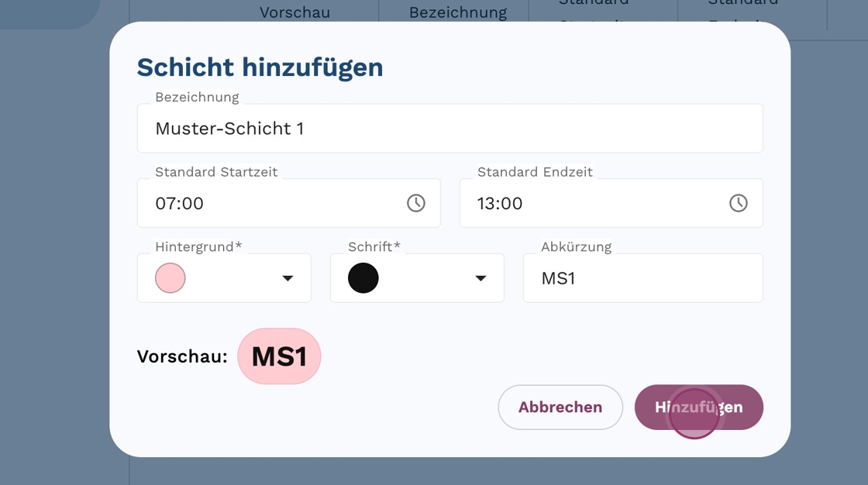Expand the Hintergrund color dropdown arrow
Viewport: 868px width, 485px height.
[x=288, y=278]
